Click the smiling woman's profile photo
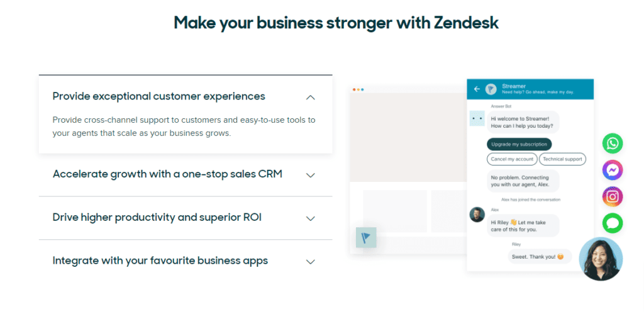This screenshot has width=644, height=321. (x=601, y=259)
